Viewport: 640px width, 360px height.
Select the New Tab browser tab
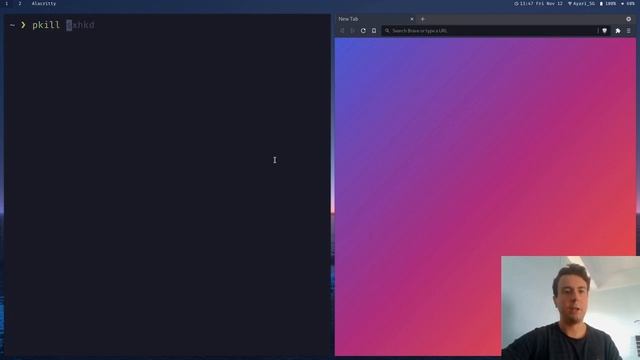click(376, 19)
